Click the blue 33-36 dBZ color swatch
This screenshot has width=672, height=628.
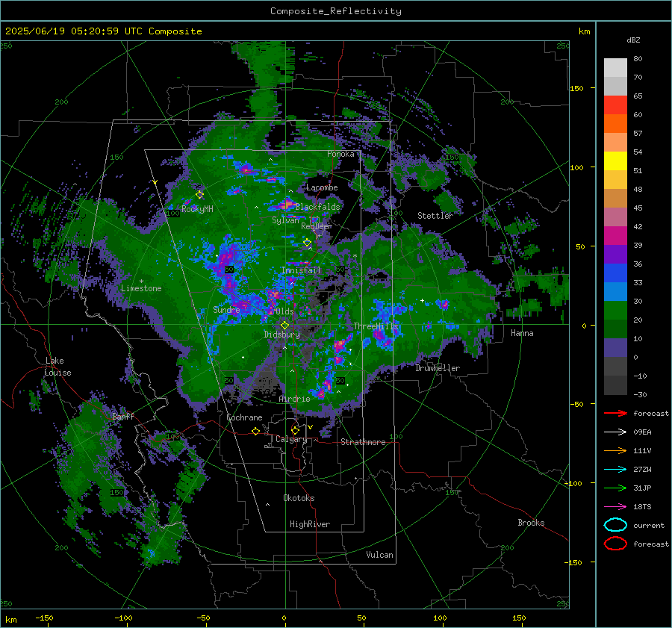[x=615, y=273]
